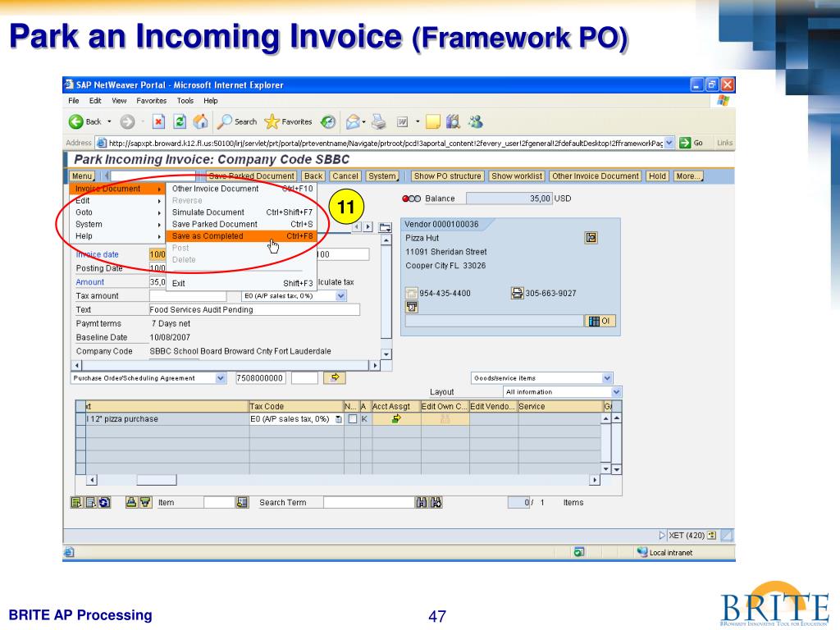Click the IE Back arrow icon
The width and height of the screenshot is (840, 630).
tap(75, 122)
